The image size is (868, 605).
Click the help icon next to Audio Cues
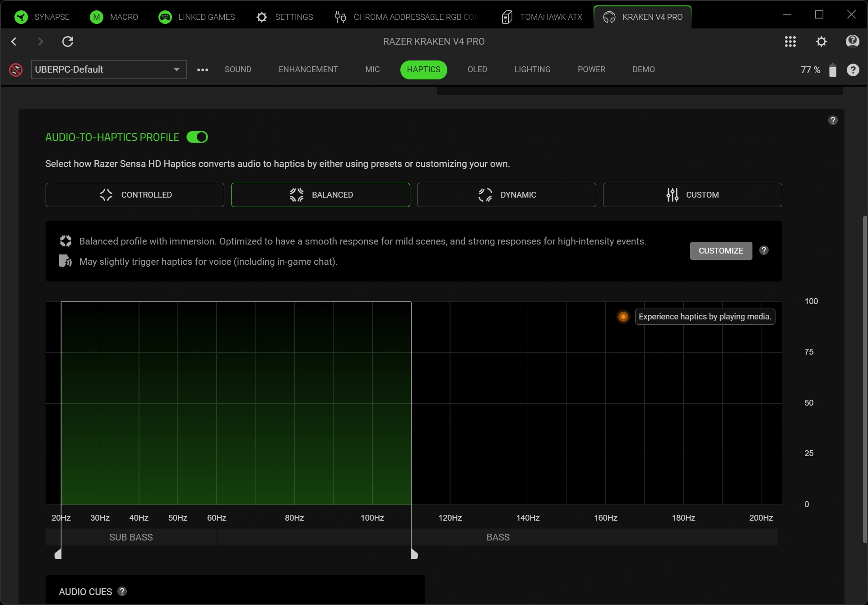122,591
